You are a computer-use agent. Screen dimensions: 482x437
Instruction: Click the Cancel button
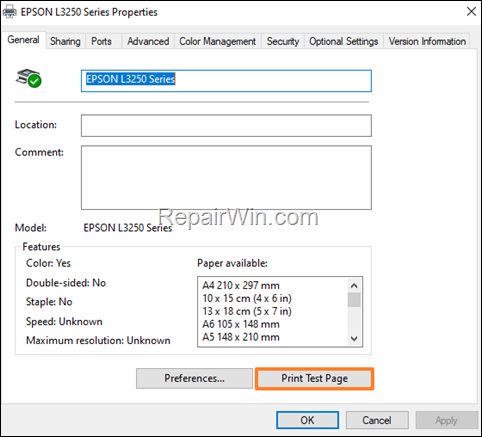(377, 420)
